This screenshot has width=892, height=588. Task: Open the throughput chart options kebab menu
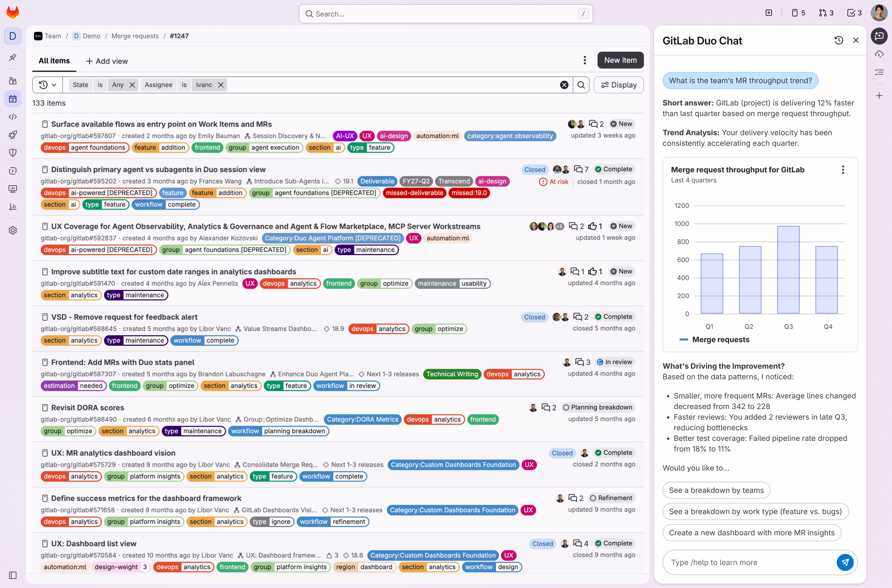coord(843,170)
